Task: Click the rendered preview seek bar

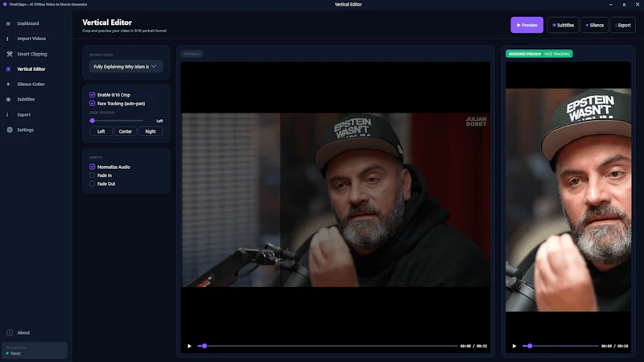Action: (560, 346)
